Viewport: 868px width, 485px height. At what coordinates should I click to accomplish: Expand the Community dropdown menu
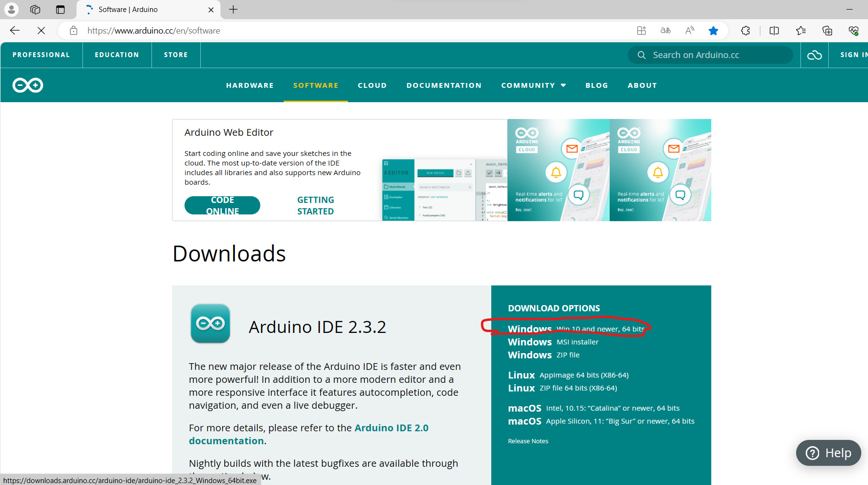(533, 85)
